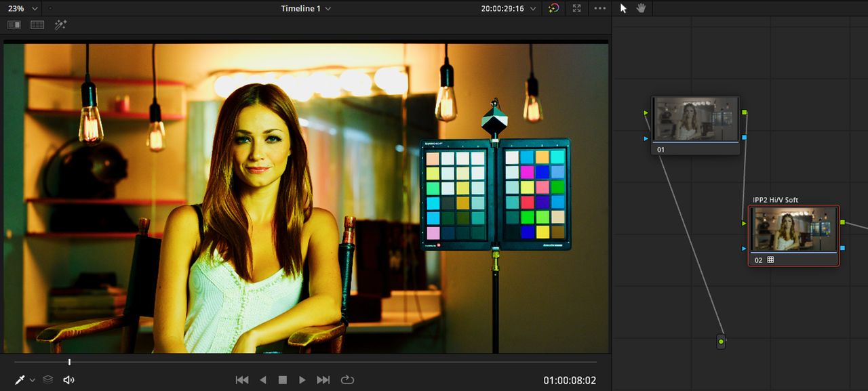Screen dimensions: 868x391
Task: Open the three-dot viewer options menu
Action: tap(600, 9)
